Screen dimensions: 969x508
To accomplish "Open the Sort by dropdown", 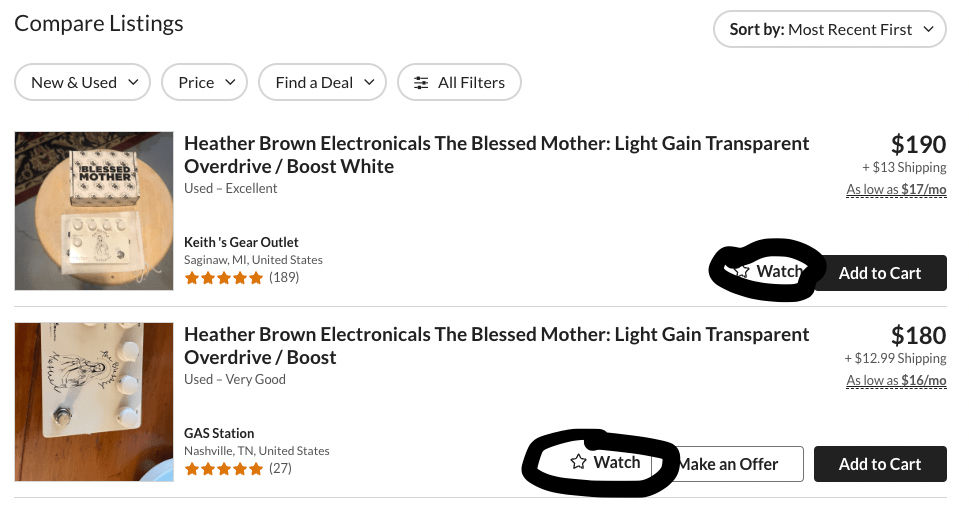I will point(829,29).
